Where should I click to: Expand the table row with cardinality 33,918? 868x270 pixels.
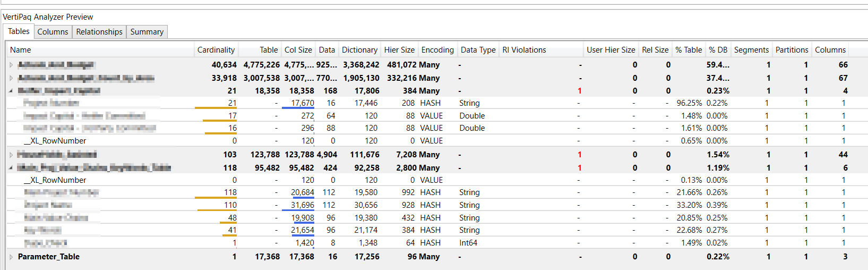pos(11,78)
